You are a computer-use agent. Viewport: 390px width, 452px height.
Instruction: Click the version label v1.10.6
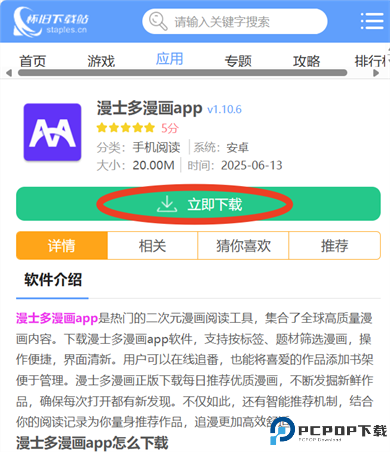coord(224,109)
